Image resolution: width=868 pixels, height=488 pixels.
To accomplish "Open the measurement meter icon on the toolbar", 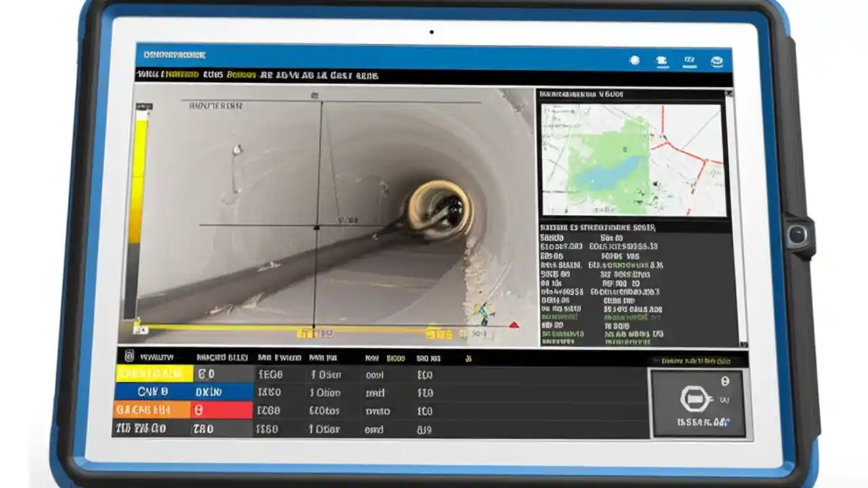I will click(690, 60).
